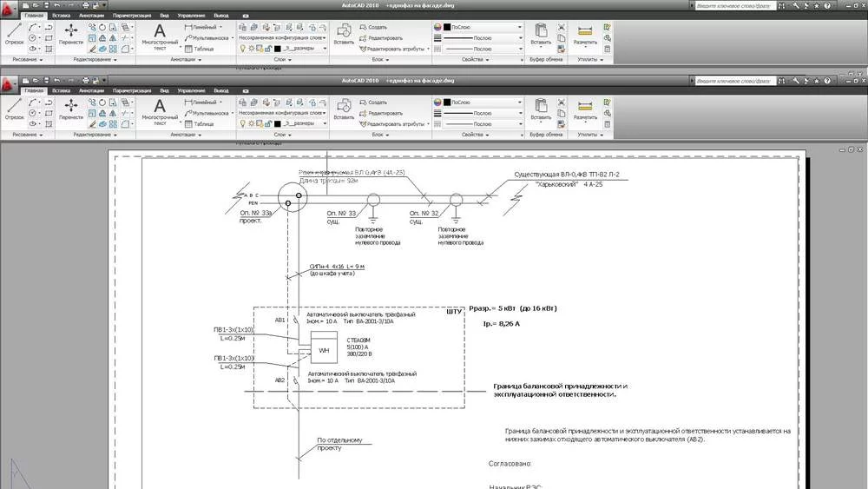Image resolution: width=868 pixels, height=489 pixels.
Task: Expand the Аннотации panel title in lower window
Action: pyautogui.click(x=186, y=135)
